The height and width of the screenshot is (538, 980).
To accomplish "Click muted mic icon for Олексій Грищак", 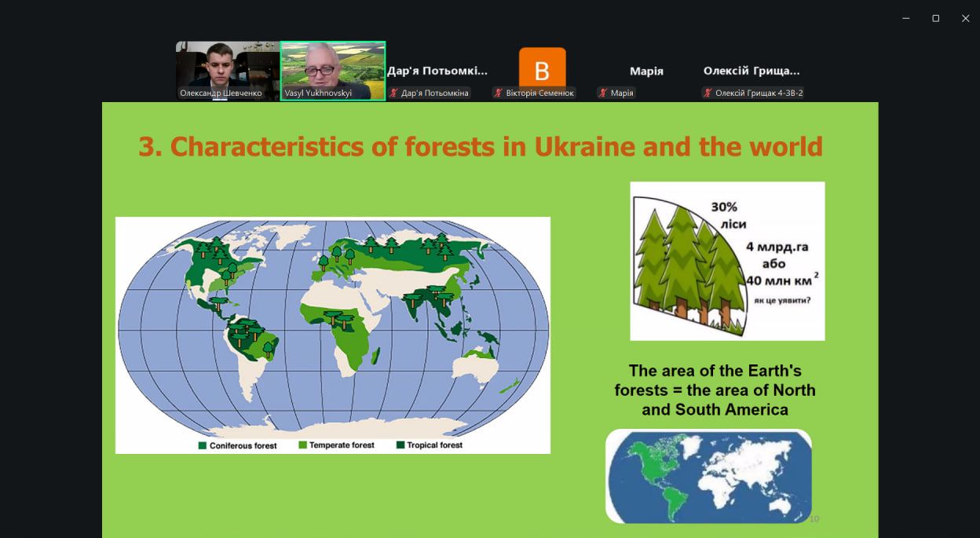I will pos(708,93).
